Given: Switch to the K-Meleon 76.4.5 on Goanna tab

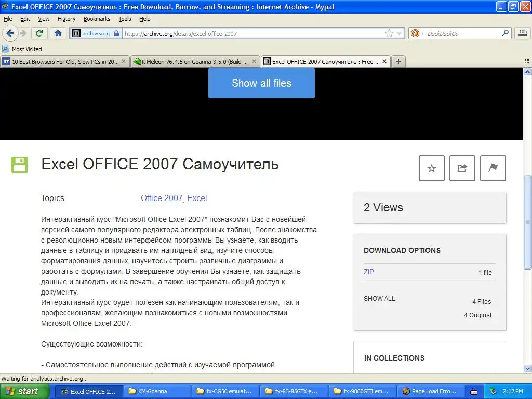Looking at the screenshot, I should (195, 61).
